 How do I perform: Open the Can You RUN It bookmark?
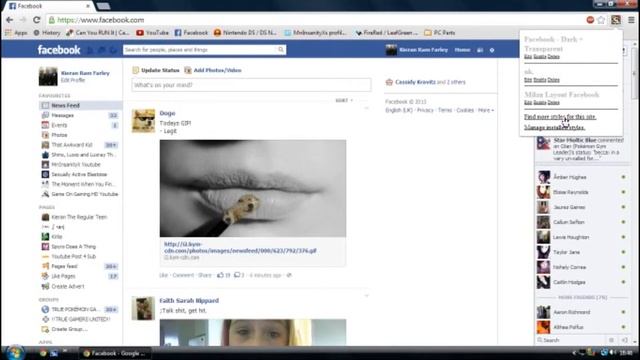click(x=98, y=33)
